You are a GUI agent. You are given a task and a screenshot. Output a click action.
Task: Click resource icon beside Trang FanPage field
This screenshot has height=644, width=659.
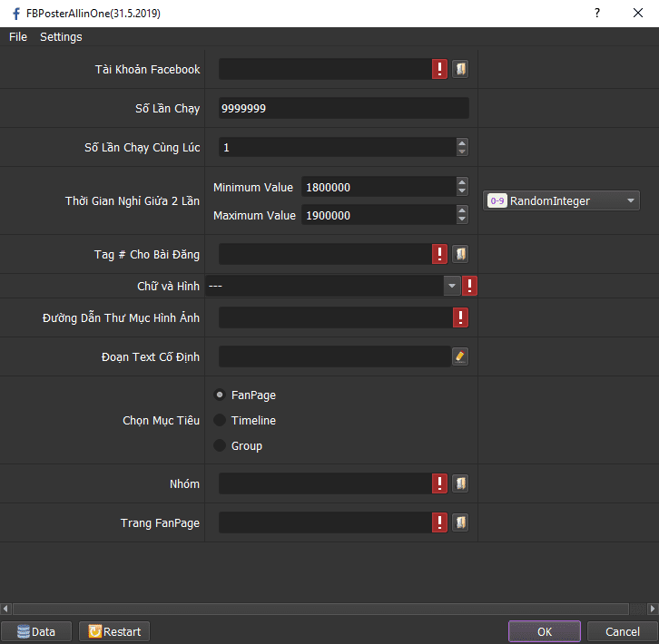point(460,522)
